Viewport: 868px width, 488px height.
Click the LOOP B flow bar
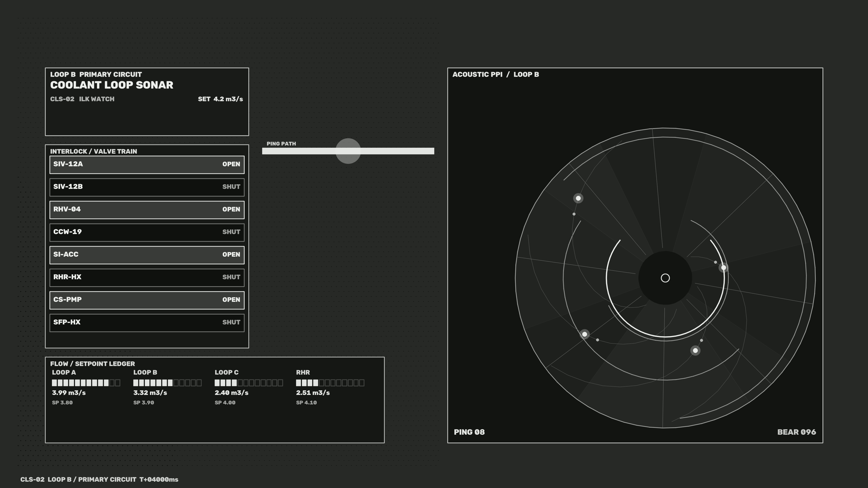(167, 382)
